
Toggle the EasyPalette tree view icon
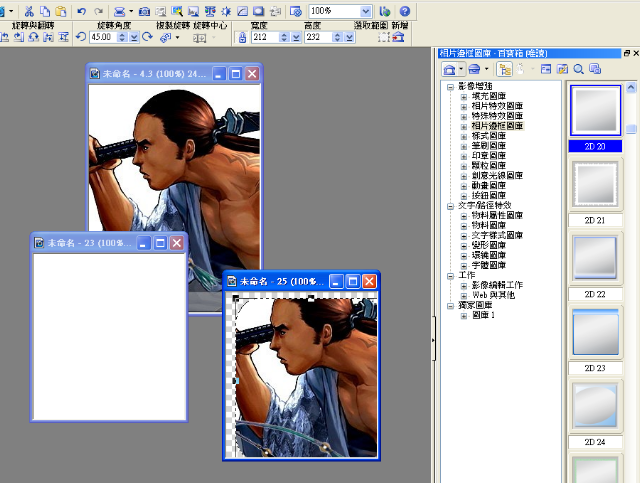tap(505, 69)
